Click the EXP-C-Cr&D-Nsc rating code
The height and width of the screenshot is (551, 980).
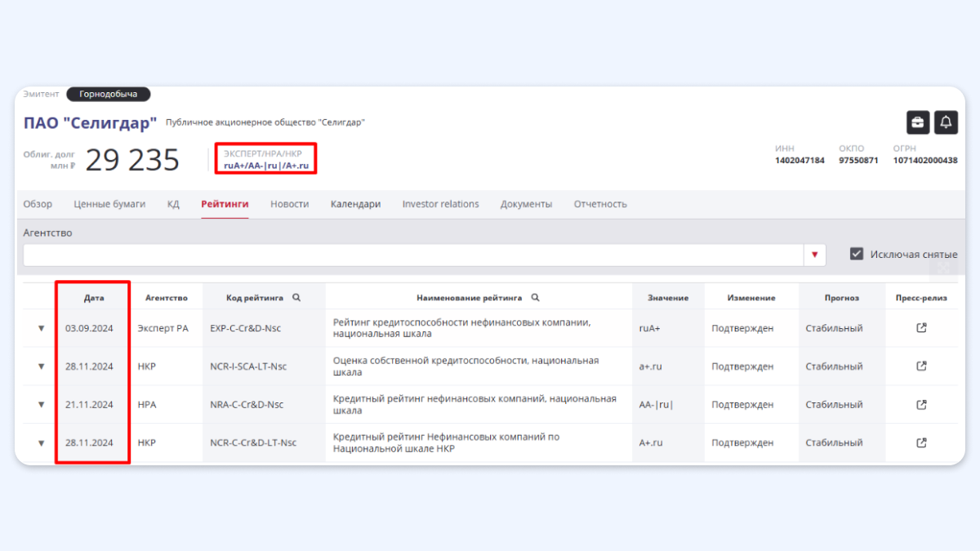coord(245,328)
